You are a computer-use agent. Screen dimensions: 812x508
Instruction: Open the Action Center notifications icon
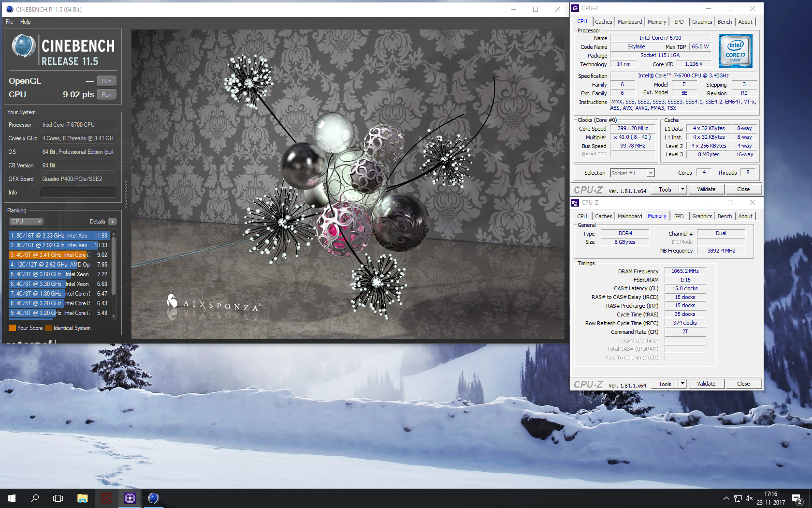(797, 498)
